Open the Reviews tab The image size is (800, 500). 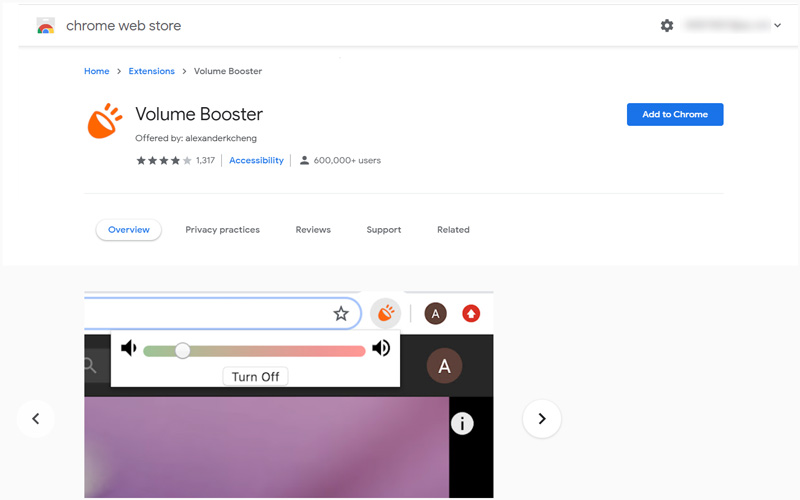click(313, 230)
